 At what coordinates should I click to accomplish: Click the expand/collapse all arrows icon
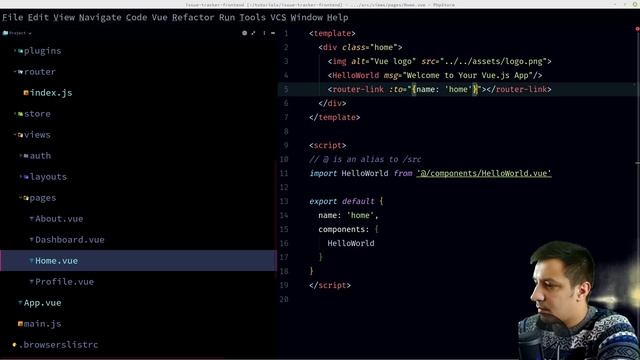point(253,33)
